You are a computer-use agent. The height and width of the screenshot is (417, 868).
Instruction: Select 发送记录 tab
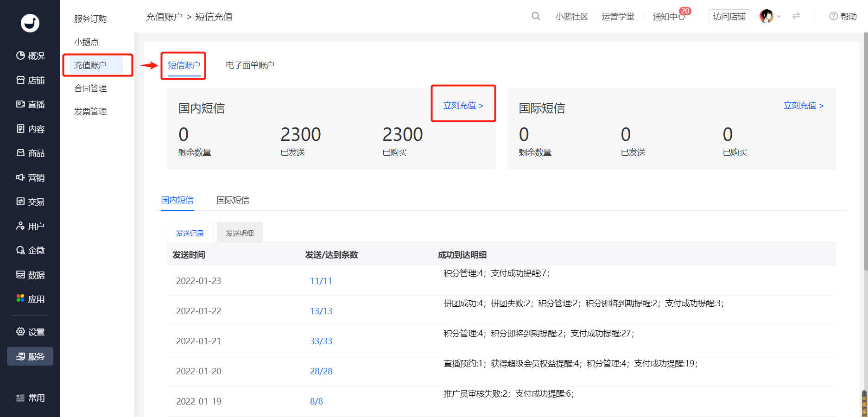pos(190,233)
